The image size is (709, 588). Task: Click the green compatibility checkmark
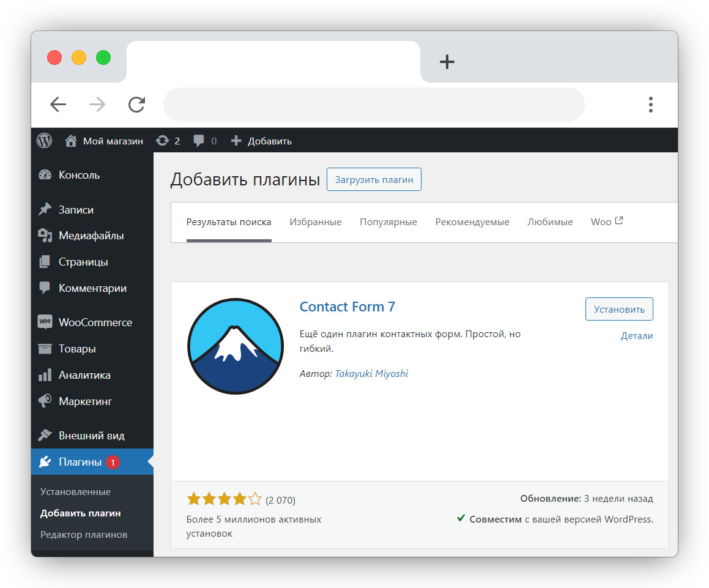click(461, 518)
